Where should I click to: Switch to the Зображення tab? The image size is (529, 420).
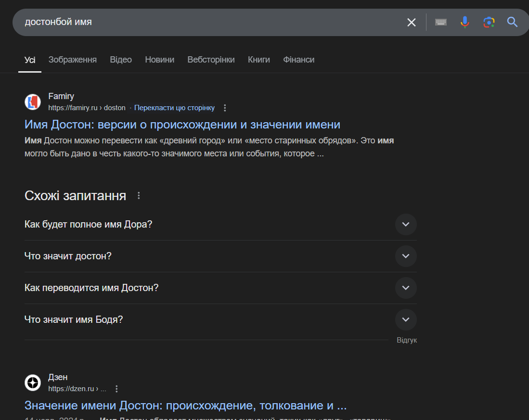point(72,60)
